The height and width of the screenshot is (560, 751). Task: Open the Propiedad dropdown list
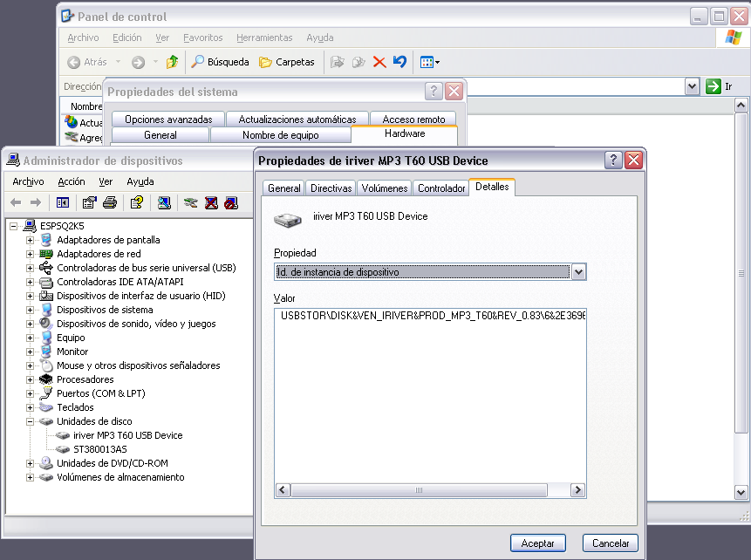click(x=578, y=272)
